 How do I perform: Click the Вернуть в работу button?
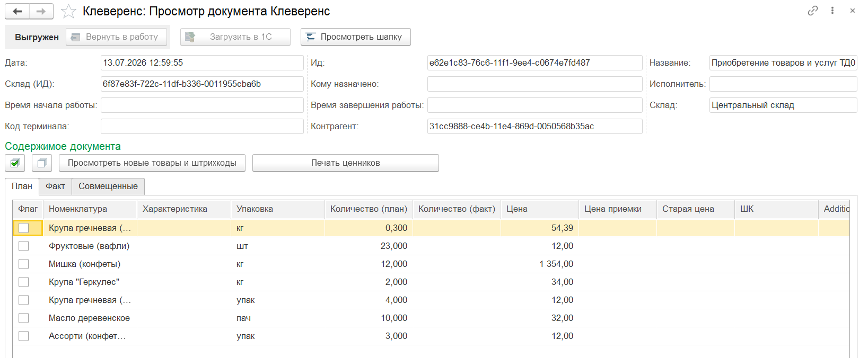[x=116, y=37]
